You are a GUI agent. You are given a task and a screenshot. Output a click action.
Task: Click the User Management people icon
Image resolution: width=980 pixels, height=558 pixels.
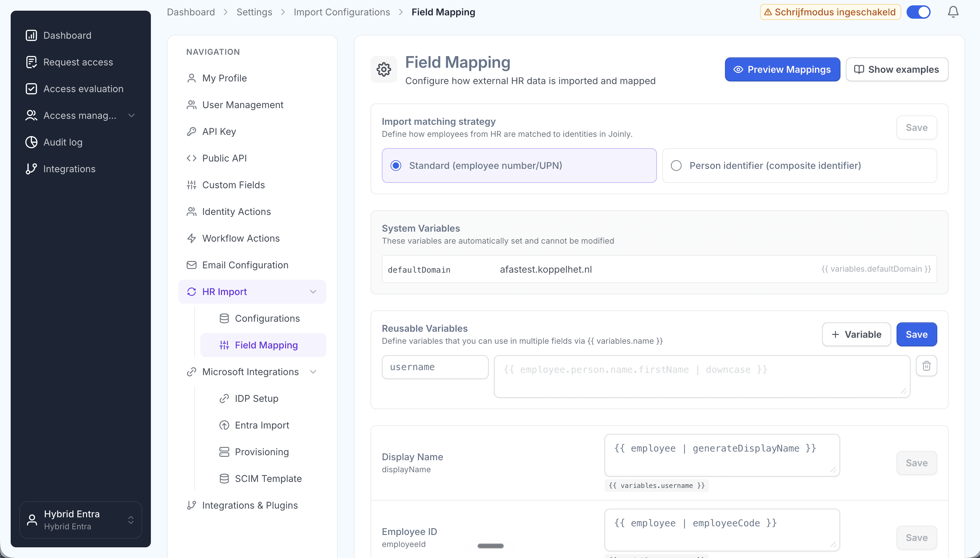tap(191, 105)
